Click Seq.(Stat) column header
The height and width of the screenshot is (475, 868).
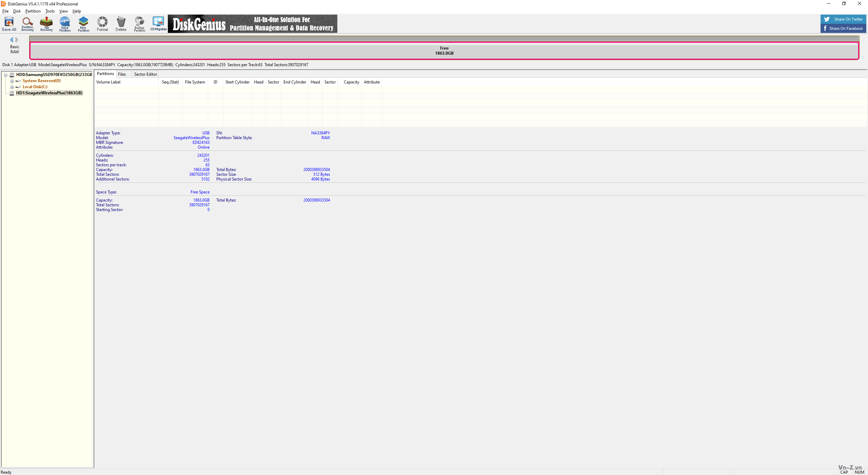(x=171, y=82)
